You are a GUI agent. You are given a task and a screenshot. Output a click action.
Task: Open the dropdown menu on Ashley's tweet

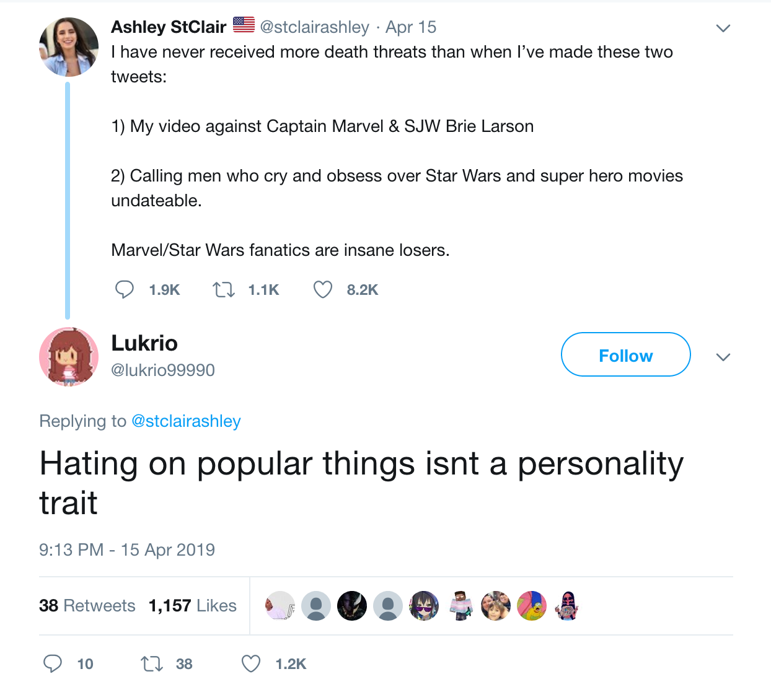pyautogui.click(x=723, y=28)
